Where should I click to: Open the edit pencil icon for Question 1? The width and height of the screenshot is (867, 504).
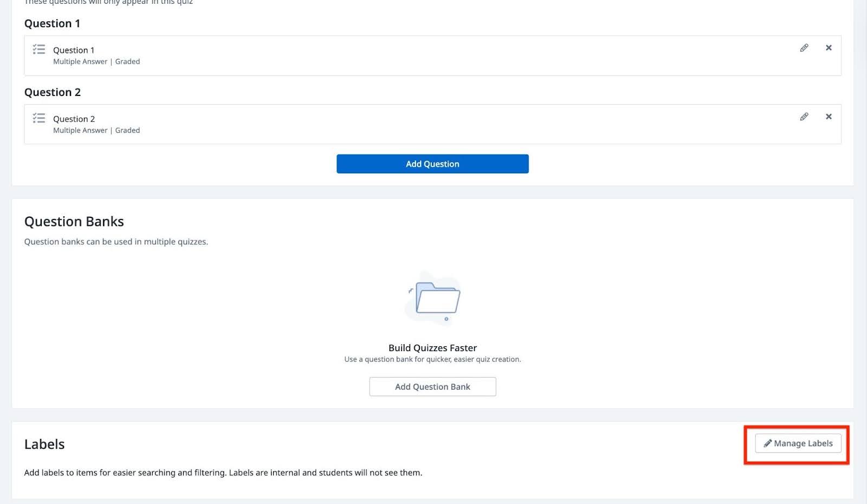tap(804, 48)
